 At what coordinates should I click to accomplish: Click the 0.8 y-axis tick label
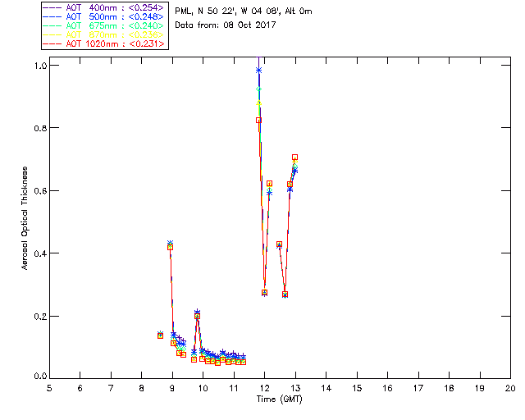point(40,128)
